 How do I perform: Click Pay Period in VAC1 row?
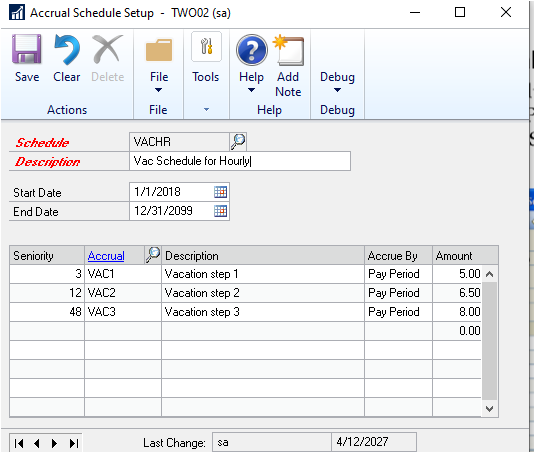tap(398, 274)
